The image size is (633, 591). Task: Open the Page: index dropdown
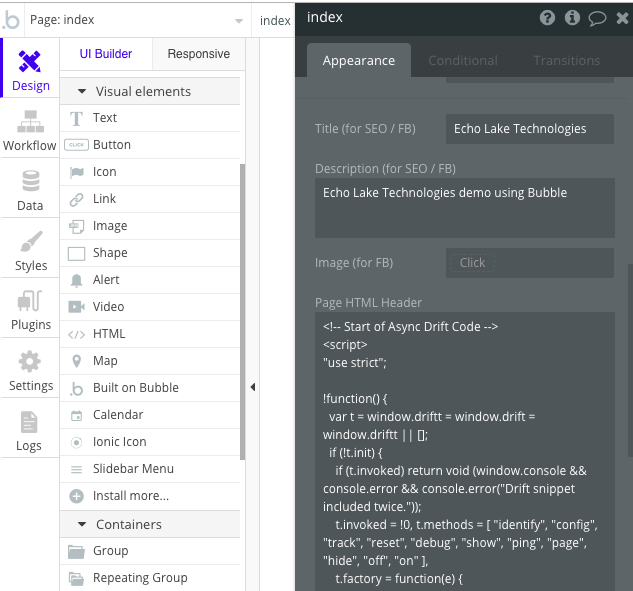pos(150,20)
